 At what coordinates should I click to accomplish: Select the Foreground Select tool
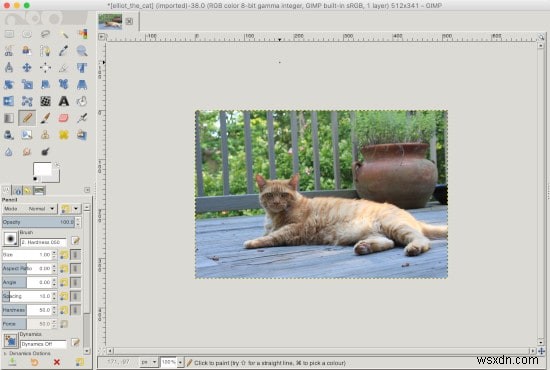point(27,51)
